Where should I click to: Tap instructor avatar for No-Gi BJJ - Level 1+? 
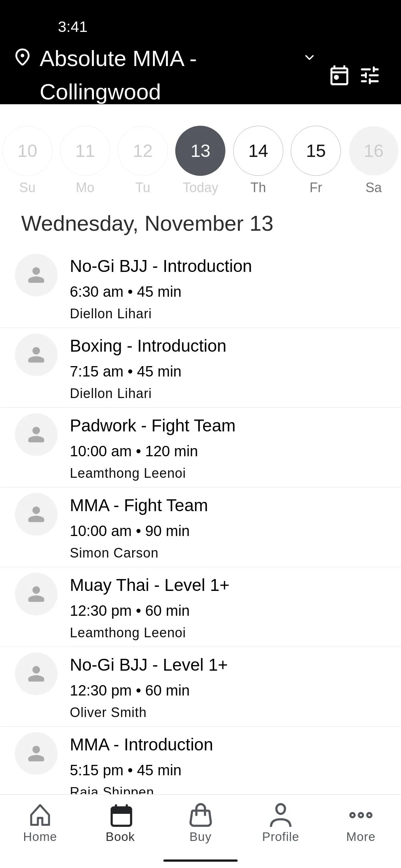[36, 674]
